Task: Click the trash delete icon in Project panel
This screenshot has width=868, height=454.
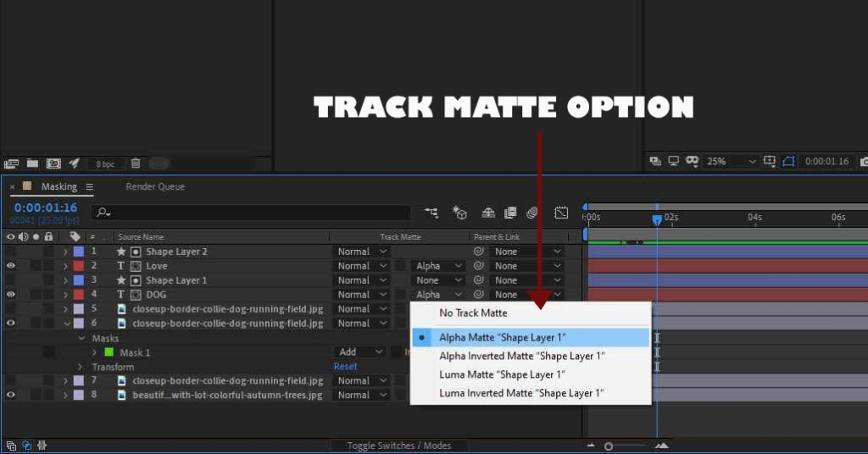Action: [x=136, y=163]
